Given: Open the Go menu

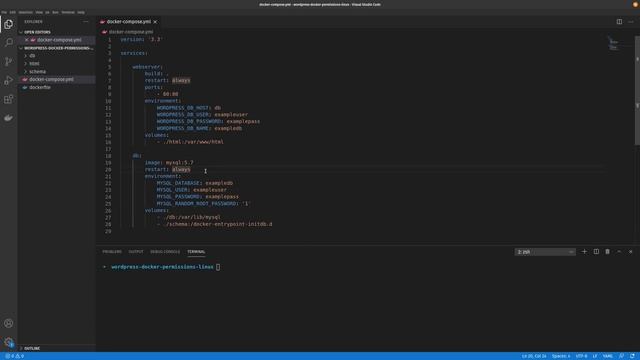Looking at the screenshot, I should (x=47, y=12).
